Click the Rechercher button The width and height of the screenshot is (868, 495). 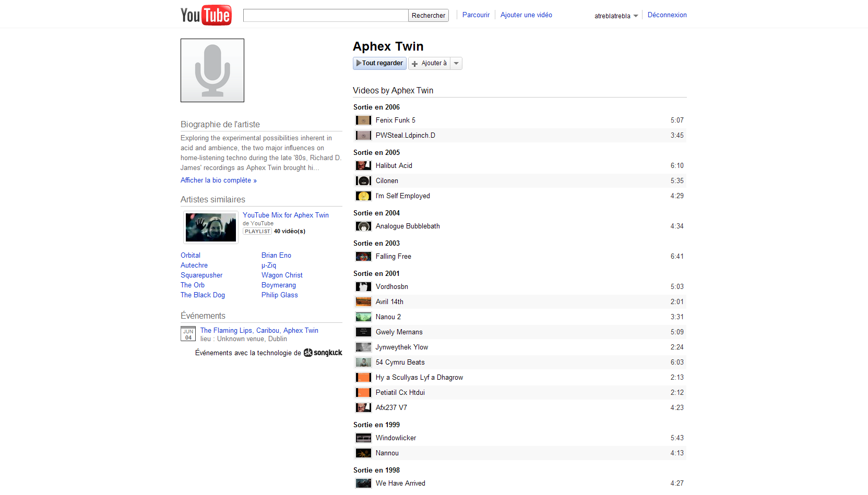point(429,16)
